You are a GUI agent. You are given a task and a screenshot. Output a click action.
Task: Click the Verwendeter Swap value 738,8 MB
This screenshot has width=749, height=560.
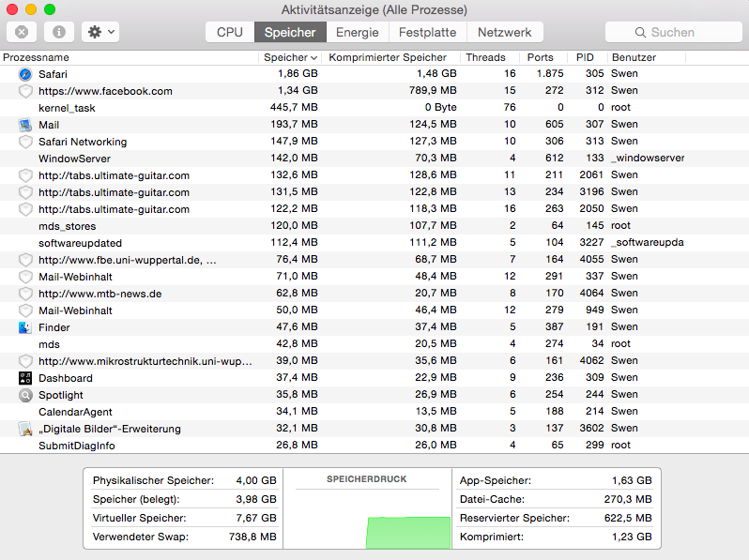252,537
